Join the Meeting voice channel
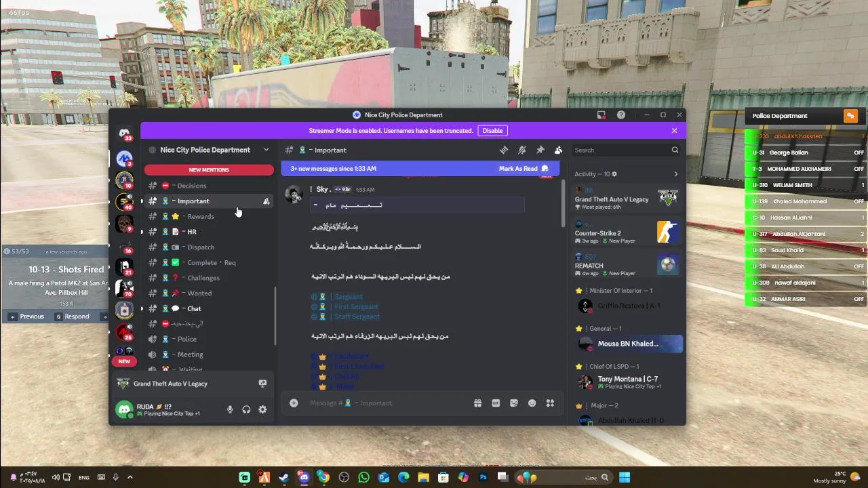The image size is (868, 488). coord(209,354)
